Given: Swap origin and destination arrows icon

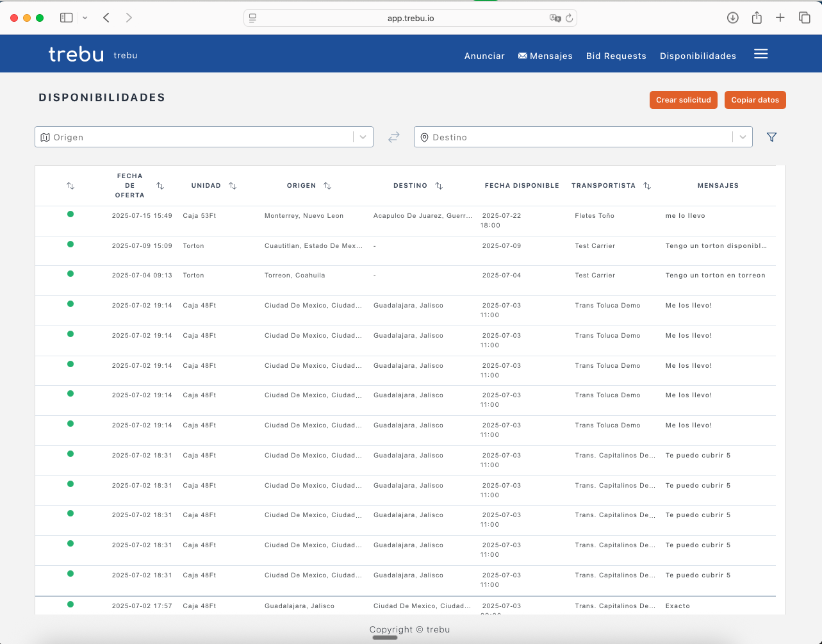Looking at the screenshot, I should (x=393, y=137).
